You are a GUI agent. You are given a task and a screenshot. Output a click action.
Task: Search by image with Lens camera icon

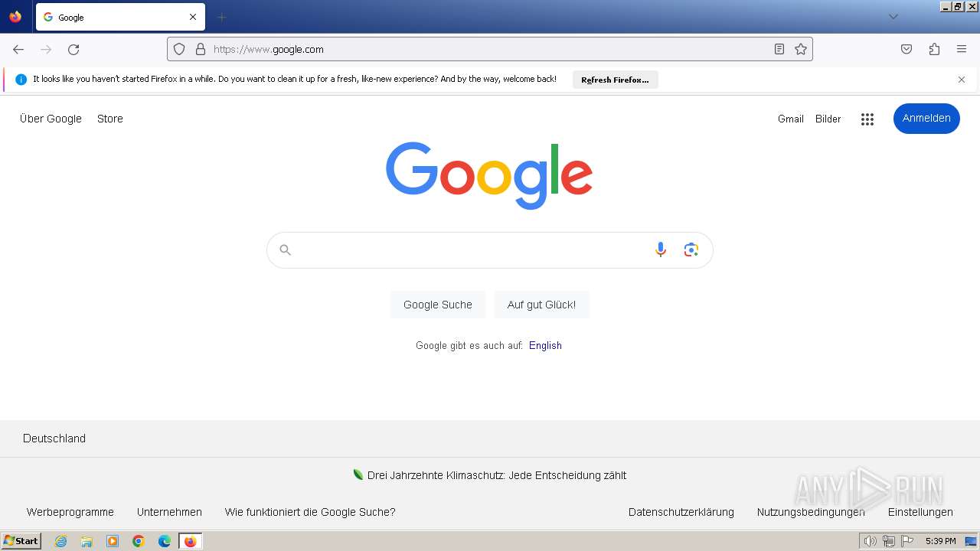click(691, 249)
